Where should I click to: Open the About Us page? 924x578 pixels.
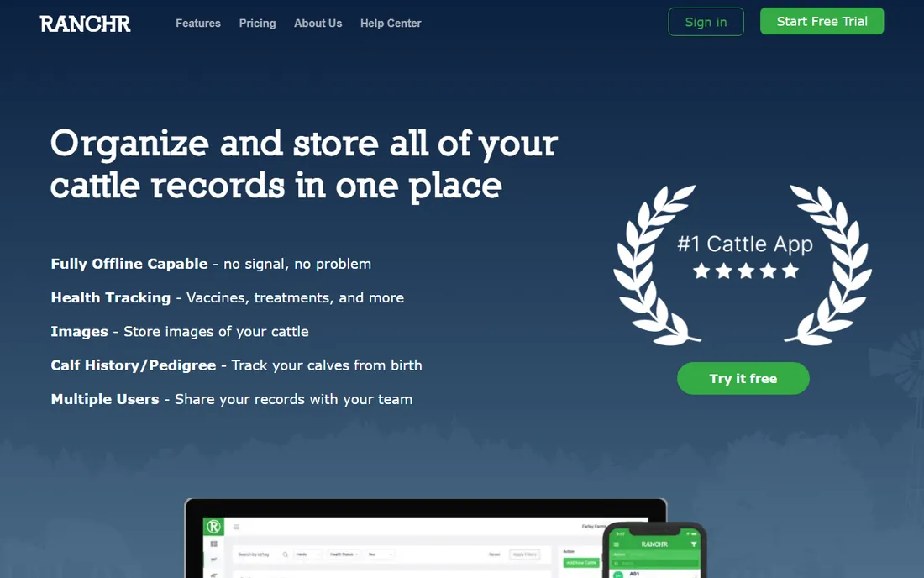click(x=318, y=24)
